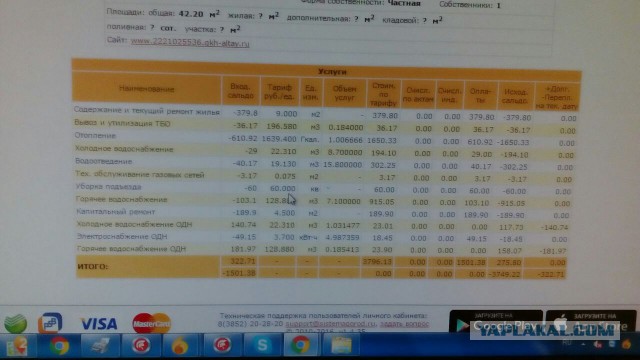This screenshot has width=640, height=360.
Task: Click the RU language indicator in tray
Action: (567, 343)
